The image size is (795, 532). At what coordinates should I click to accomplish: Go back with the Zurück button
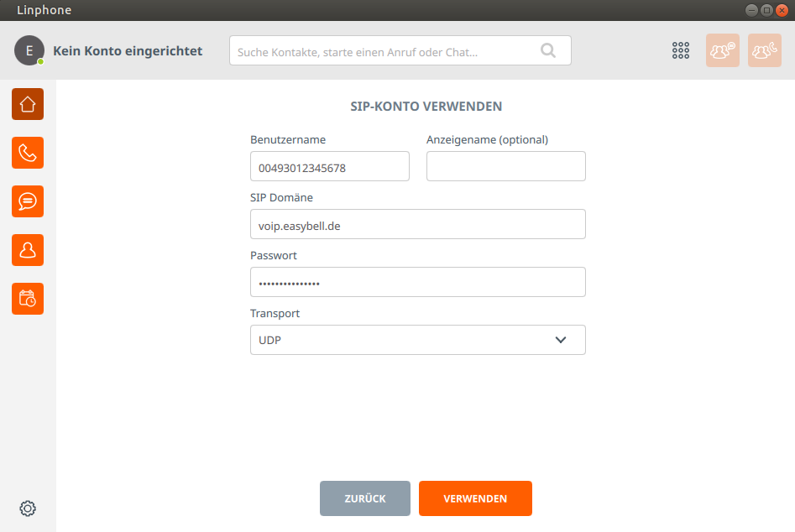[365, 498]
